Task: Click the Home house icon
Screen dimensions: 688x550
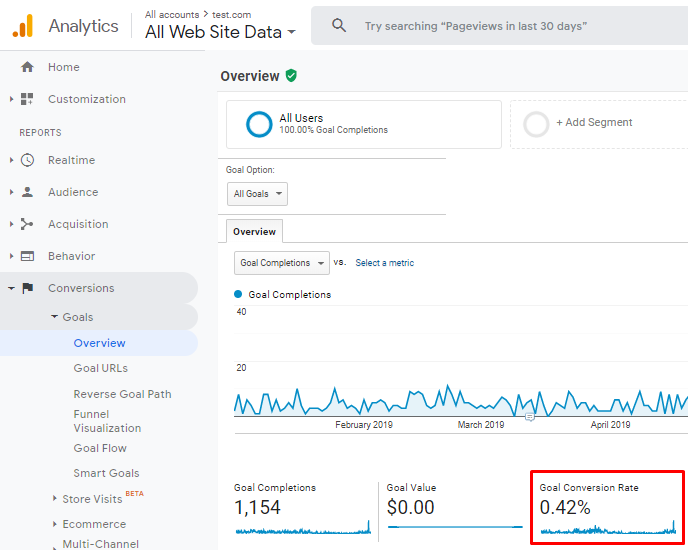Action: 27,67
